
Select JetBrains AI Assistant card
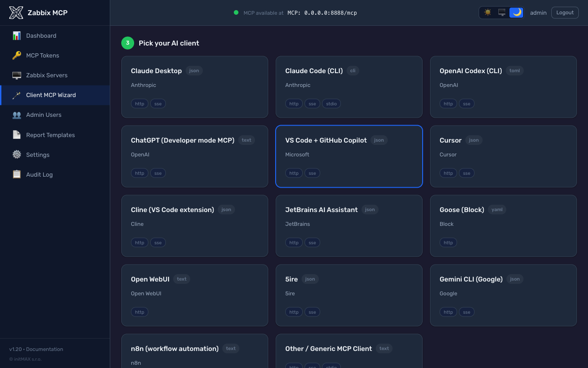(x=349, y=226)
